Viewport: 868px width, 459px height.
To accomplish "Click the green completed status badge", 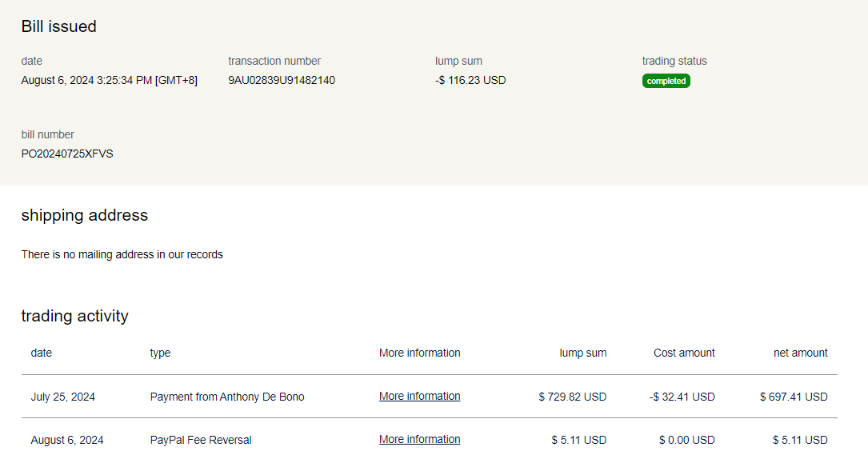I will point(666,81).
